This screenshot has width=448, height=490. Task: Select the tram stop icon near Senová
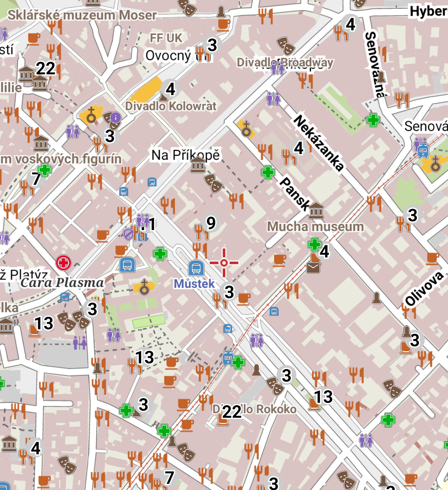[423, 150]
